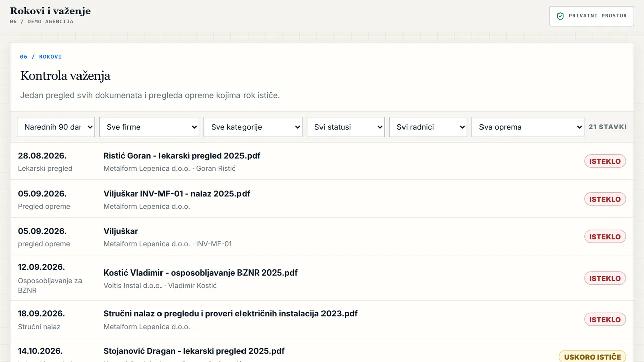This screenshot has height=362, width=644.
Task: Click the ISTEKLO badge for Ristić Goran
Action: coord(605,161)
